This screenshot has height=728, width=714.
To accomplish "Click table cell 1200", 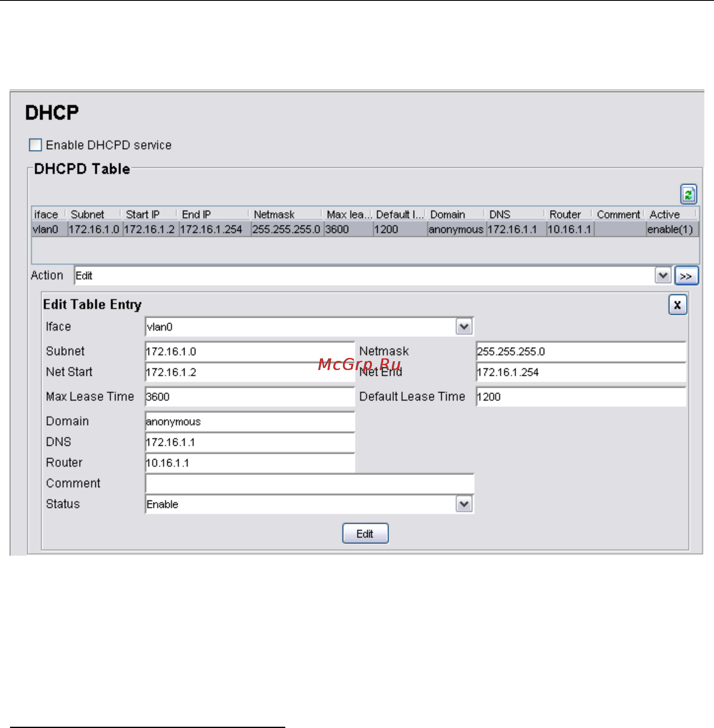I will pos(400,230).
